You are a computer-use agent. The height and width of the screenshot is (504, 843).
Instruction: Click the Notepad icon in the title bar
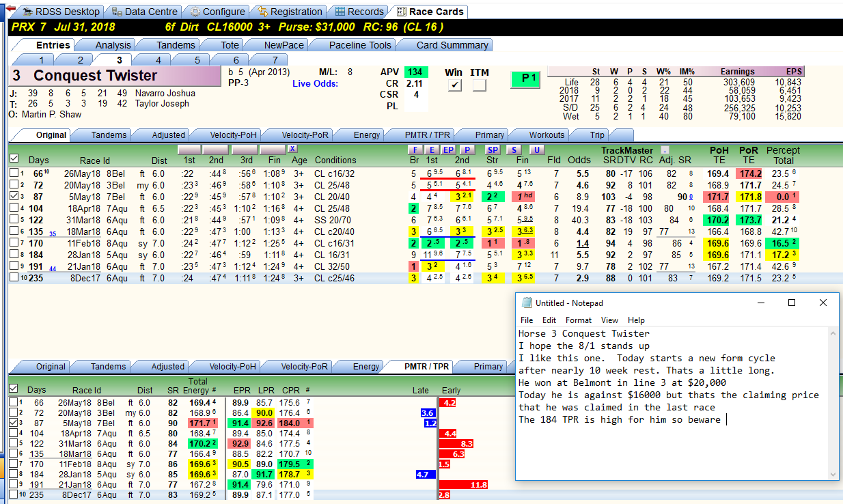[526, 303]
